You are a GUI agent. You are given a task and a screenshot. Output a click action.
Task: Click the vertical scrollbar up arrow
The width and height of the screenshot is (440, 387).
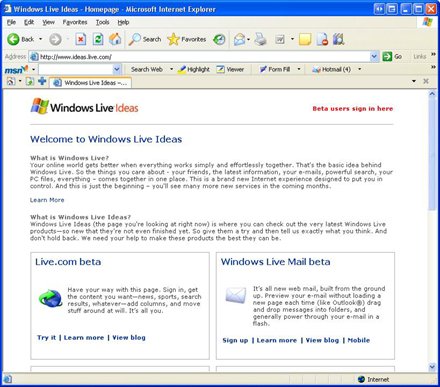click(432, 94)
